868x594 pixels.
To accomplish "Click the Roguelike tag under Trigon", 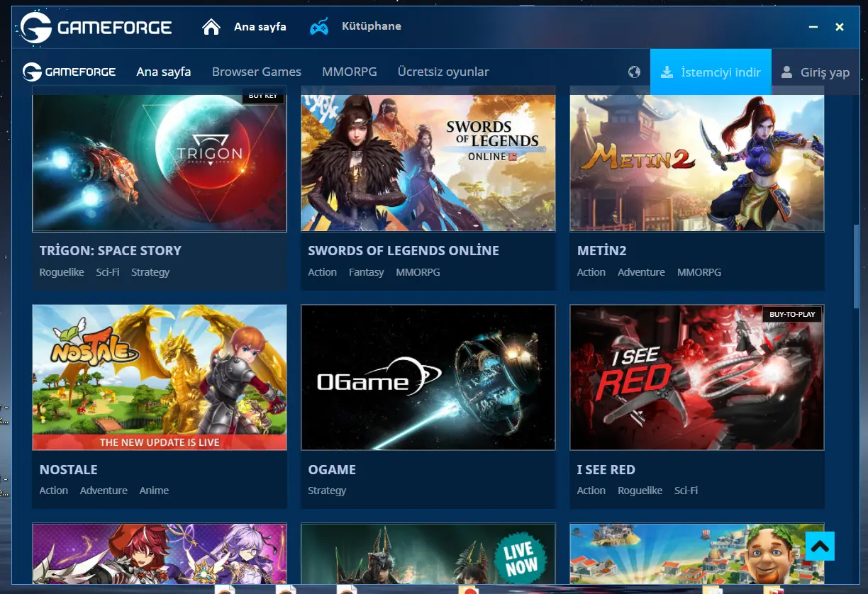I will pos(62,272).
